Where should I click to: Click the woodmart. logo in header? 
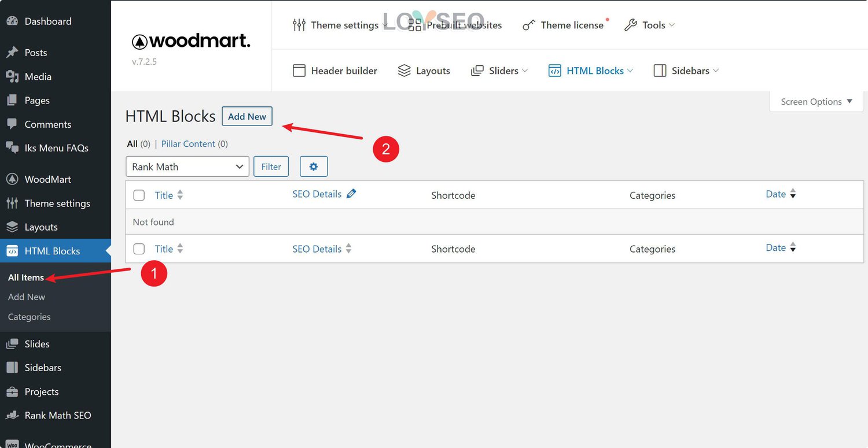pos(191,41)
